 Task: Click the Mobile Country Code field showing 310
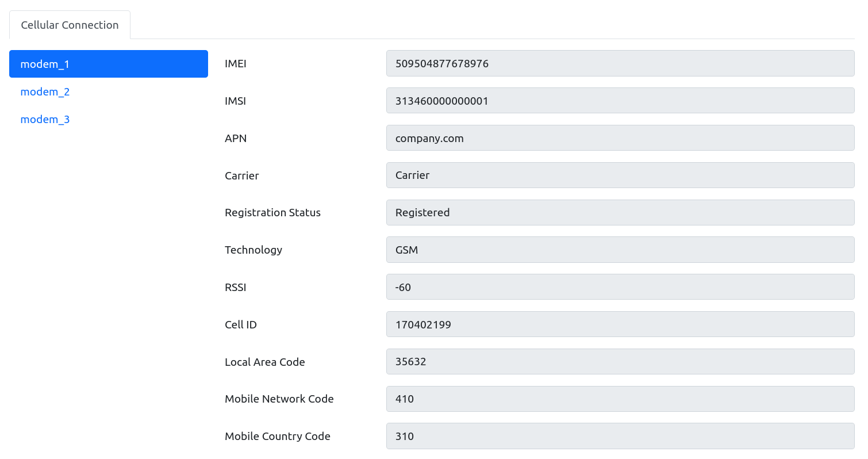tap(620, 436)
